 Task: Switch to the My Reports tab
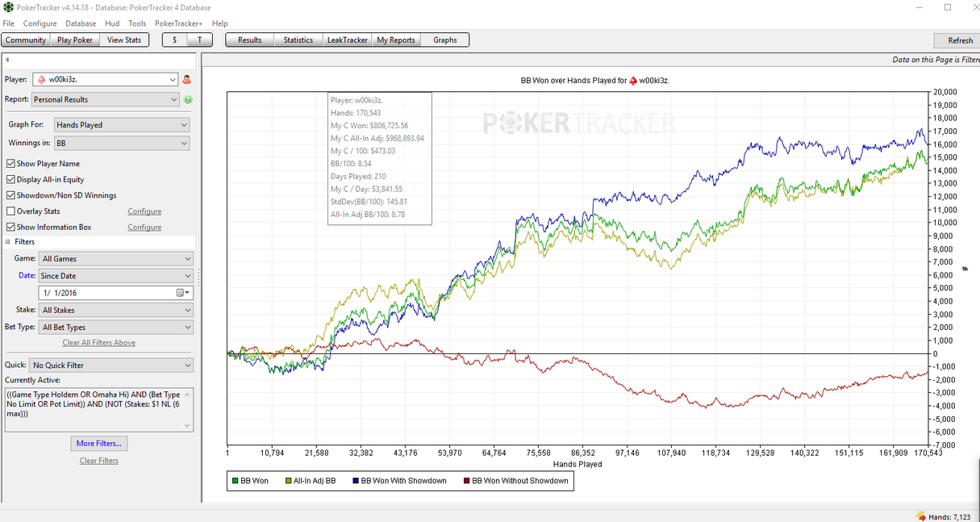[396, 40]
